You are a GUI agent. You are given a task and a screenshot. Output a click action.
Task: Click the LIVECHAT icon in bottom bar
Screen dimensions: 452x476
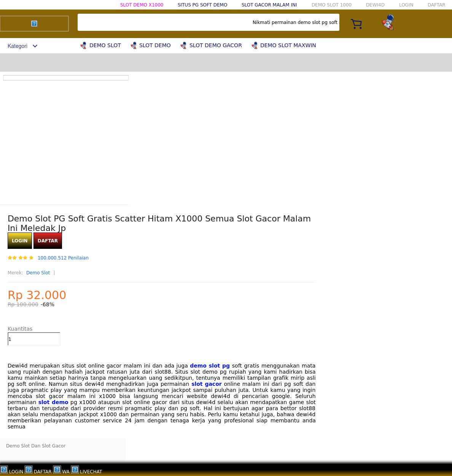coord(75,470)
